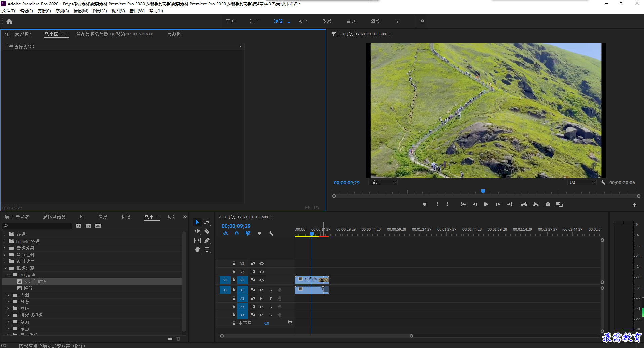Collapse the 视频过渡 folder

tap(5, 268)
